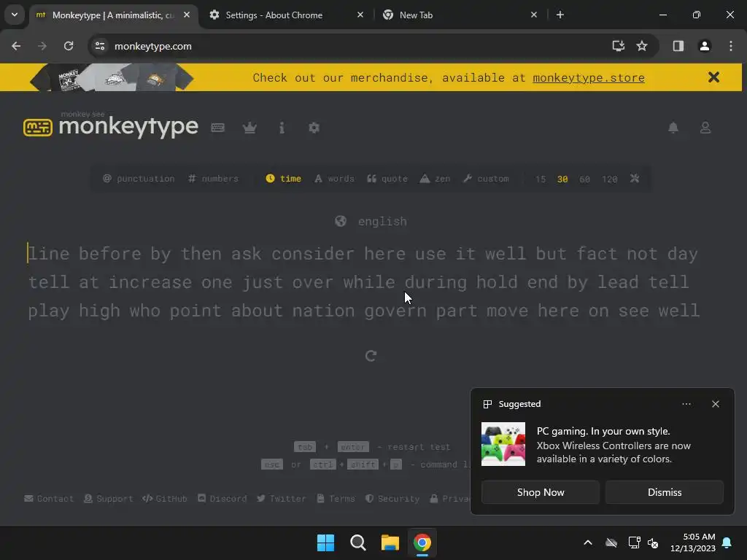Select words test mode
747x560 pixels.
(x=334, y=179)
